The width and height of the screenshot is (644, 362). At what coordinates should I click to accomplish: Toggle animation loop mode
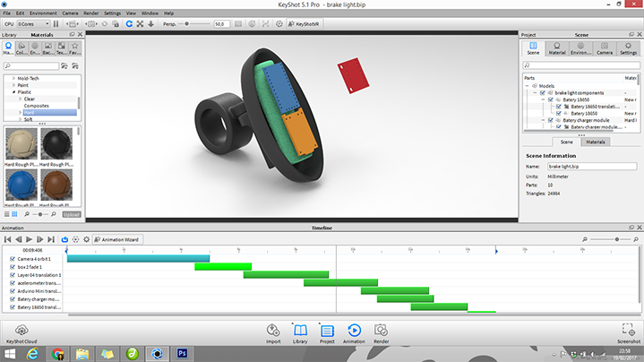(64, 239)
